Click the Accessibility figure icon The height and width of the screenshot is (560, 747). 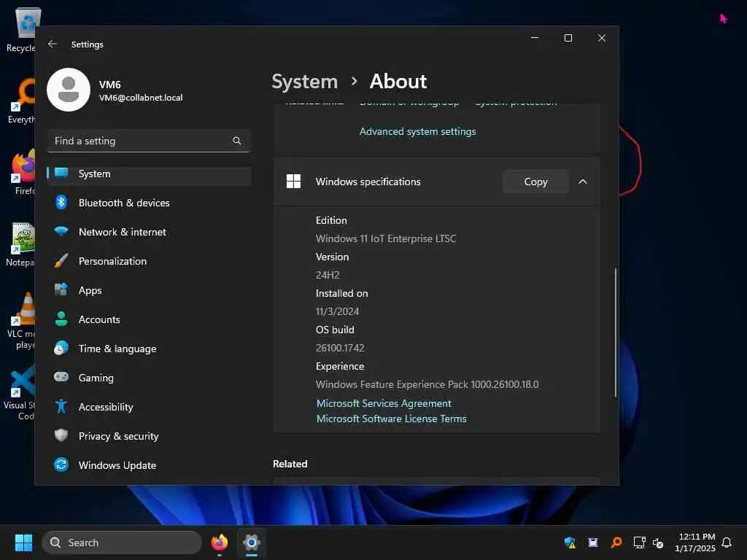pos(61,406)
